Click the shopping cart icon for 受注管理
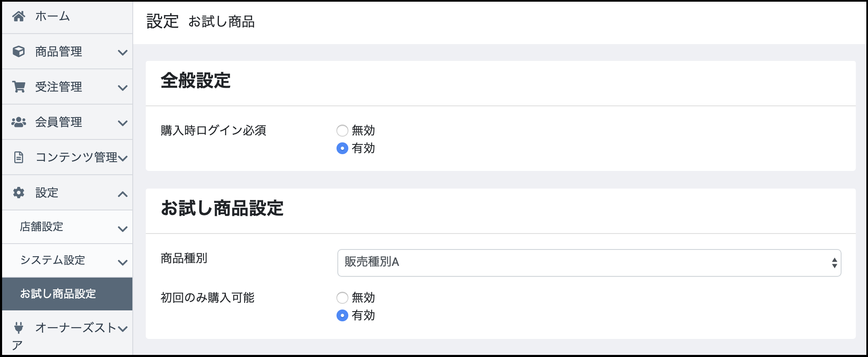 (18, 87)
